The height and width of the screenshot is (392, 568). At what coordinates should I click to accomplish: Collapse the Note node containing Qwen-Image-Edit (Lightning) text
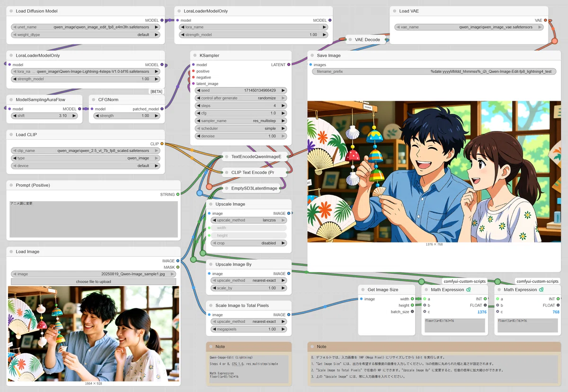tap(211, 347)
